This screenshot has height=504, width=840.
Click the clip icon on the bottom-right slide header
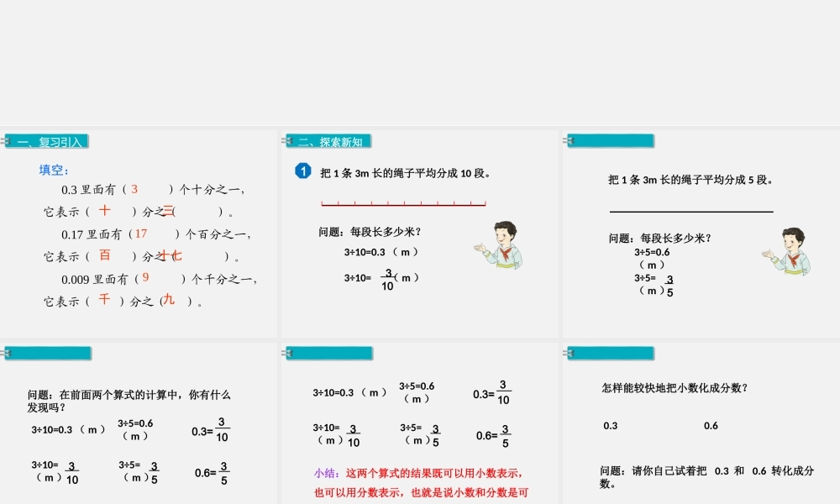coord(568,353)
